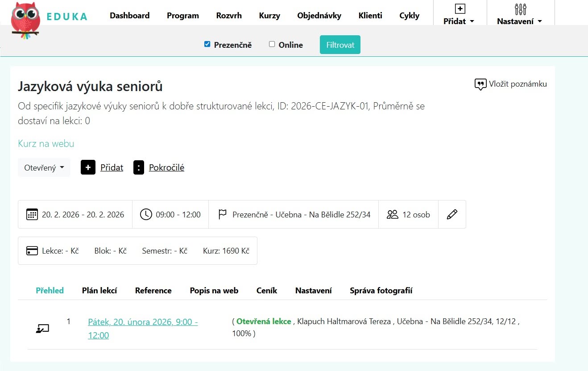Select the Přehled tab
This screenshot has width=588, height=371.
pyautogui.click(x=50, y=291)
